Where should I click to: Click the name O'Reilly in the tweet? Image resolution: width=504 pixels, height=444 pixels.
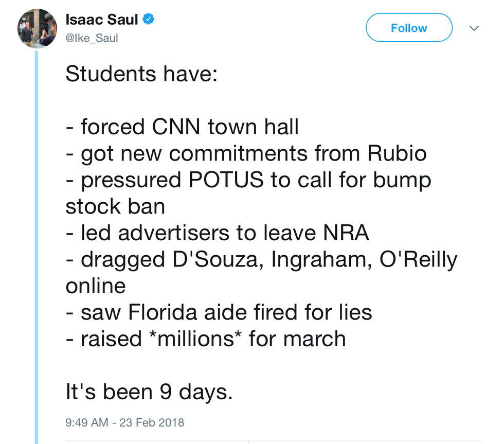point(418,260)
